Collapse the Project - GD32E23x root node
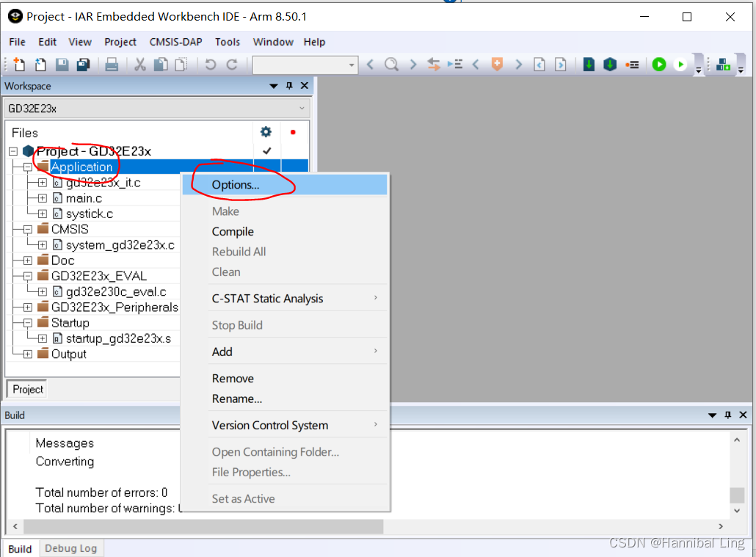756x557 pixels. tap(13, 151)
